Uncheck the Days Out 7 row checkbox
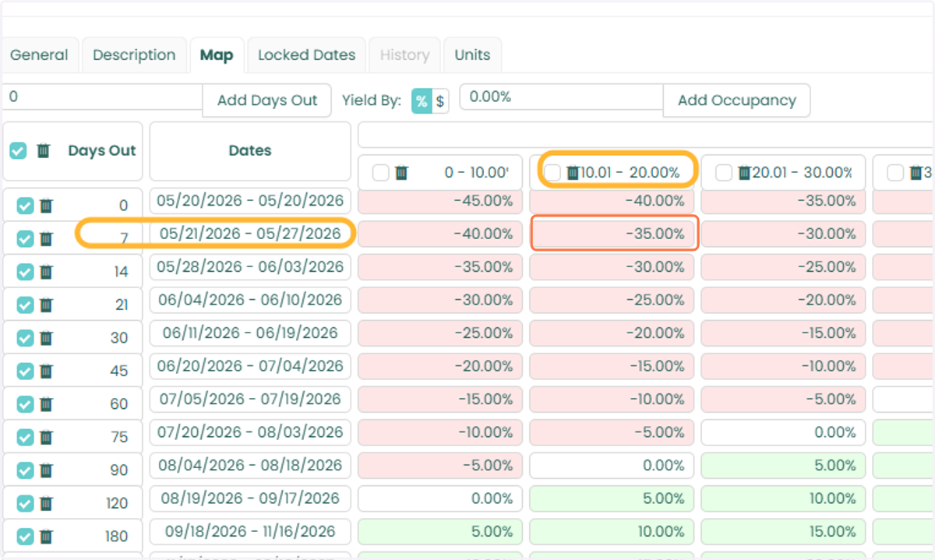The image size is (935, 560). (25, 238)
